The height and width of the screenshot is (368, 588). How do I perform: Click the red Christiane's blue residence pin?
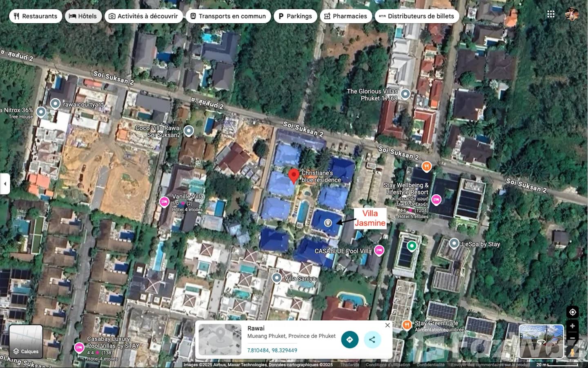(x=293, y=176)
